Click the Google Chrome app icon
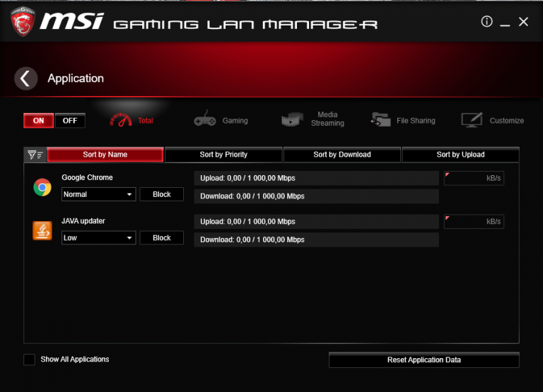The image size is (543, 392). point(42,187)
